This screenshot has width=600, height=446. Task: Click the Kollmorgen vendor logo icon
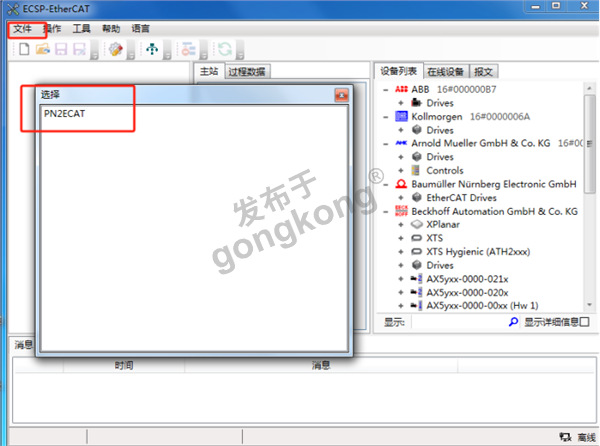pyautogui.click(x=401, y=116)
